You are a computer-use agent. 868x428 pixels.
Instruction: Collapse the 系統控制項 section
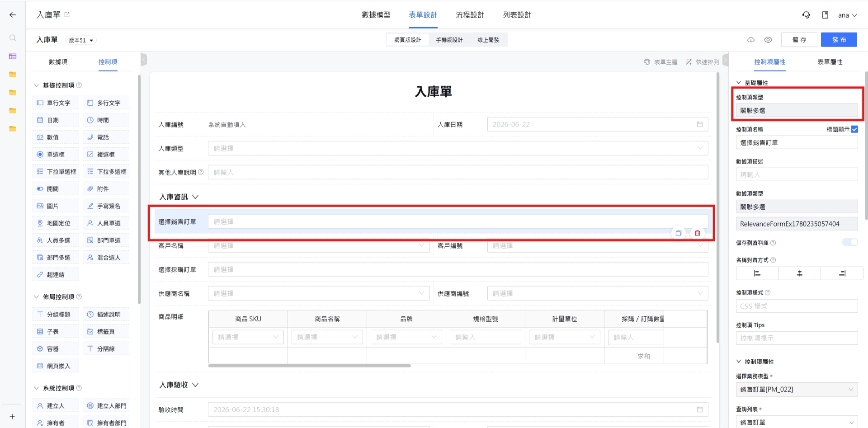37,388
